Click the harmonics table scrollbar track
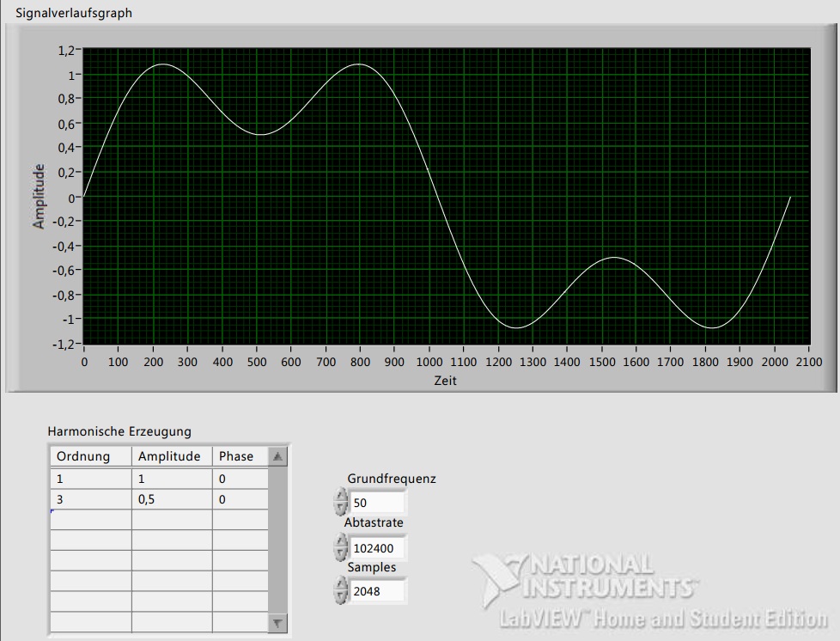This screenshot has height=641, width=840. pyautogui.click(x=277, y=541)
